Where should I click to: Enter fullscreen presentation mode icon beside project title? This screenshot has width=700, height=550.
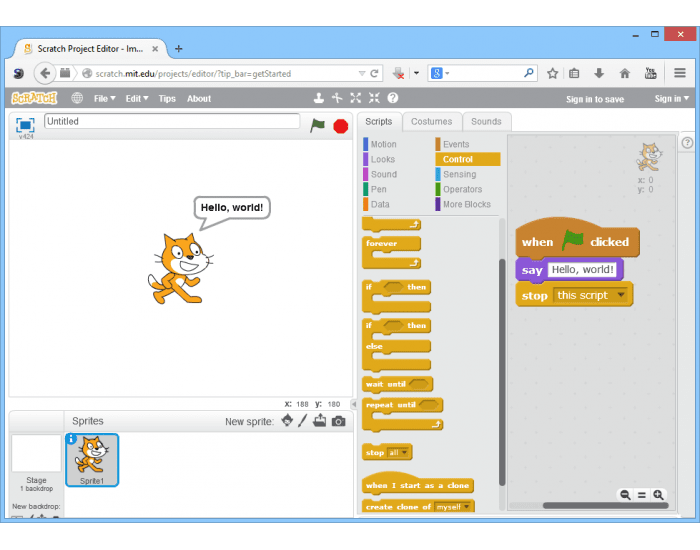(x=25, y=125)
